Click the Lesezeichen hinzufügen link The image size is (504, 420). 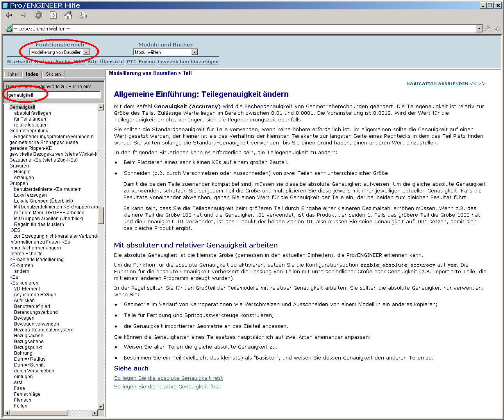tap(188, 62)
